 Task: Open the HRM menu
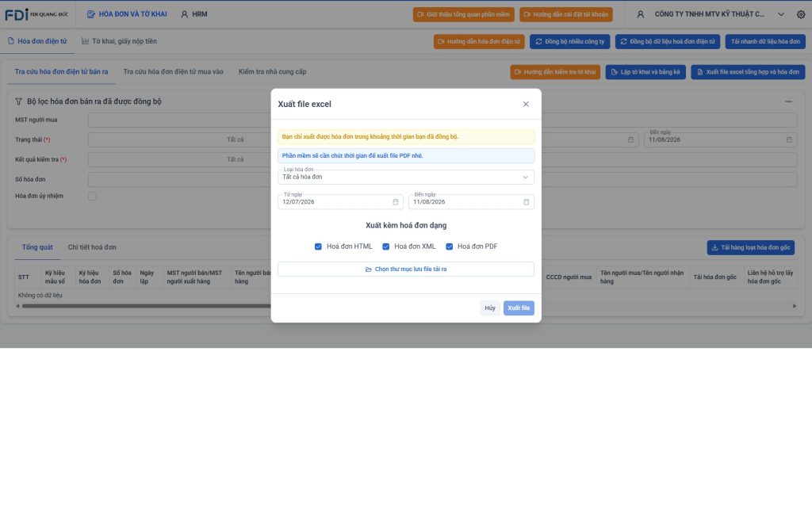point(194,14)
